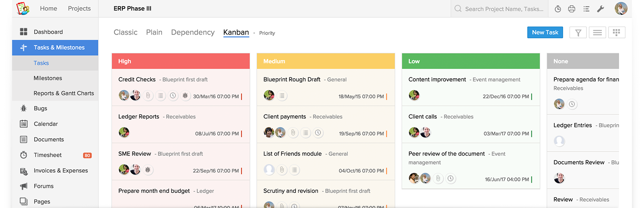644x208 pixels.
Task: Open Reports & Gantt Charts link
Action: (64, 93)
